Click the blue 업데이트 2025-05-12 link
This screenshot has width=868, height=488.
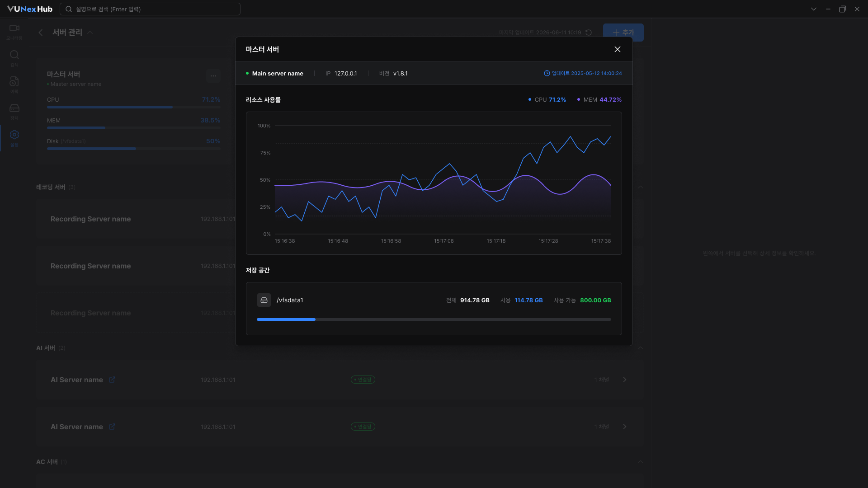[587, 73]
